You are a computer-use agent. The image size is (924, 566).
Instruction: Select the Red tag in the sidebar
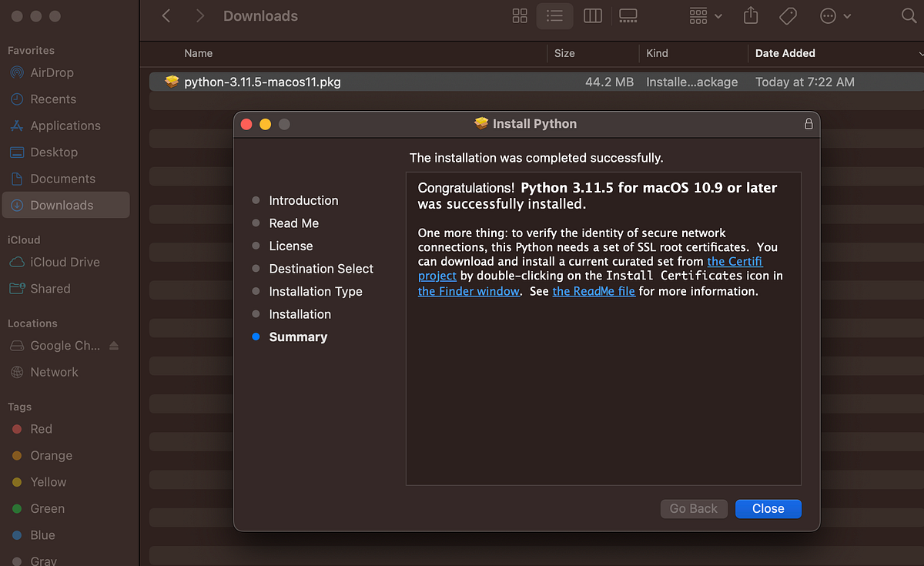pyautogui.click(x=39, y=429)
